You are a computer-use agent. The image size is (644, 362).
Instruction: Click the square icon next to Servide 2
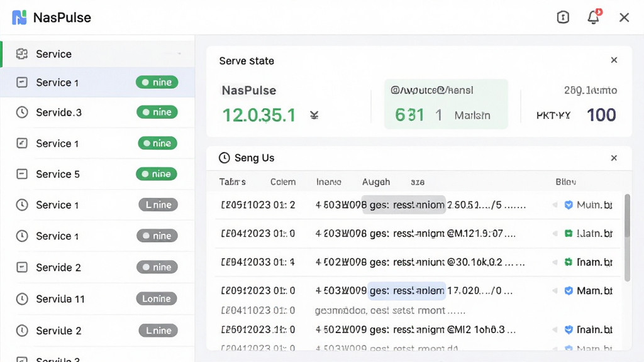click(22, 267)
